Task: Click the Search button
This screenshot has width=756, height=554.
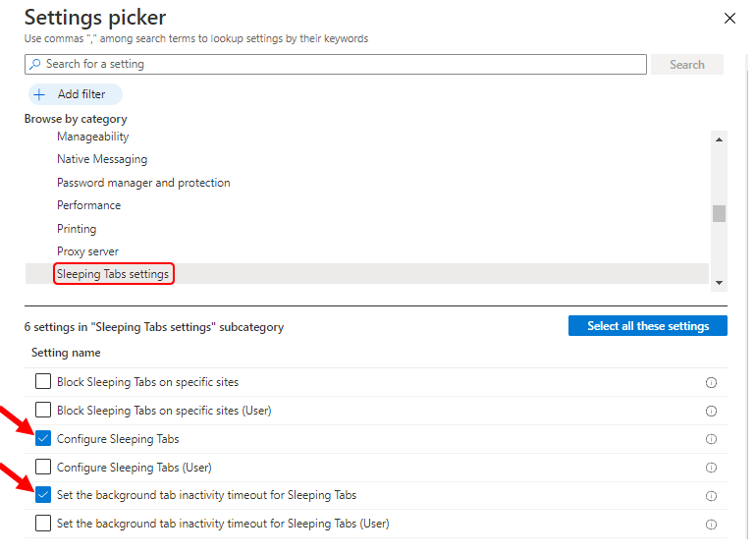Action: (686, 64)
